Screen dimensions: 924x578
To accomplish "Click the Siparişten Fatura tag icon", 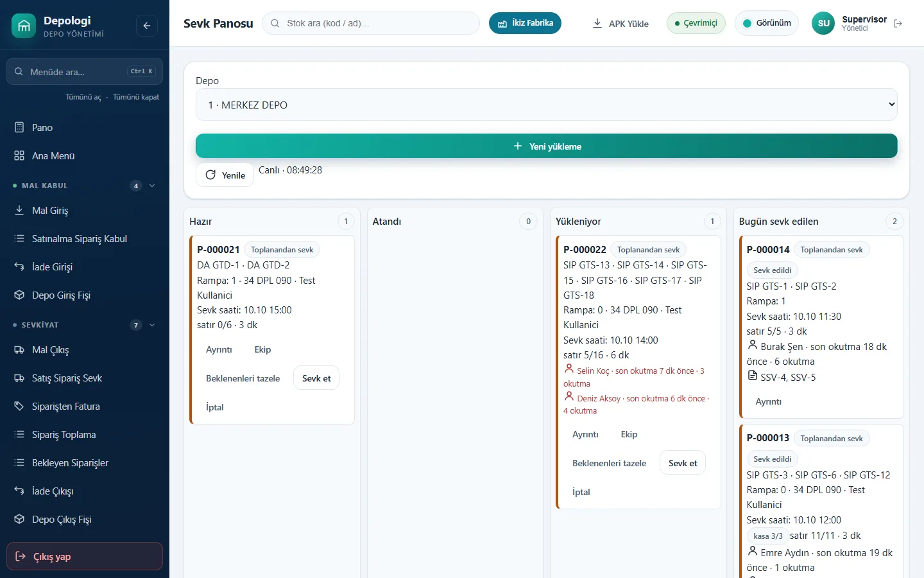I will tap(19, 406).
